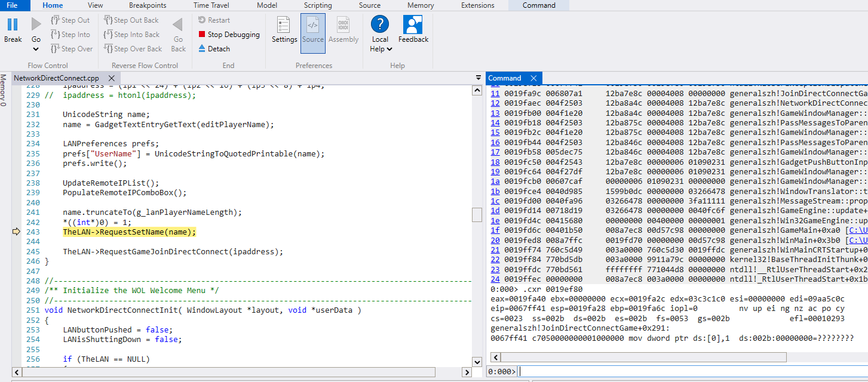Click stack frame link 11

495,94
